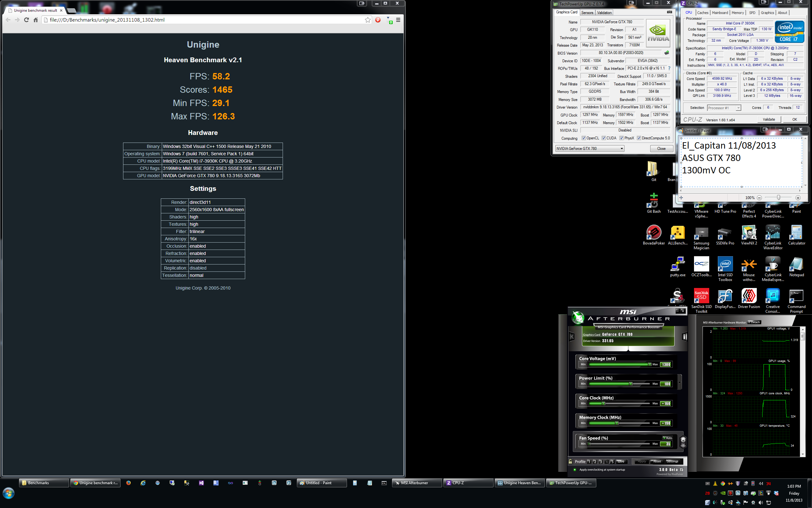Toggle PhysX checkbox in GPU-Z
This screenshot has width=812, height=508.
(621, 138)
